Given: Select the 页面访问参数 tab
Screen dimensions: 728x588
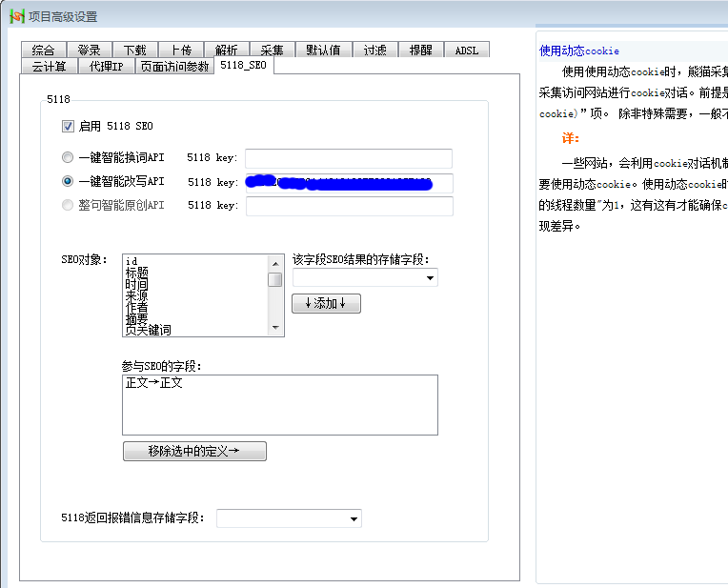Looking at the screenshot, I should click(174, 66).
